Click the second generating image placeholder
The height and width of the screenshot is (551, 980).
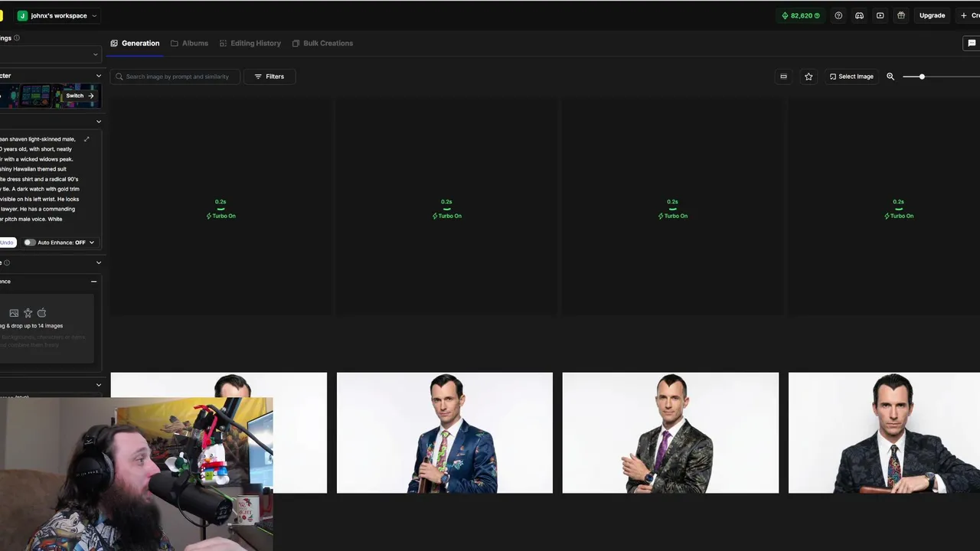[x=446, y=208]
